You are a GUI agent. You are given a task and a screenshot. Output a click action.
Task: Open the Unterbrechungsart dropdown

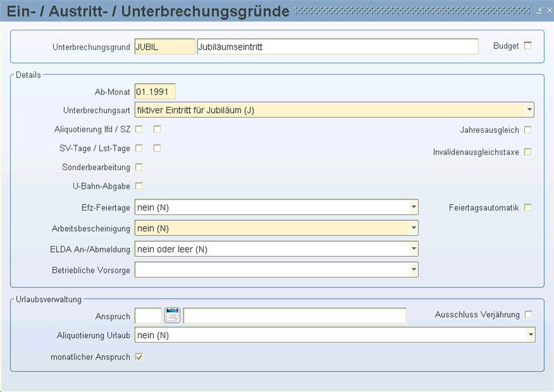tap(529, 109)
